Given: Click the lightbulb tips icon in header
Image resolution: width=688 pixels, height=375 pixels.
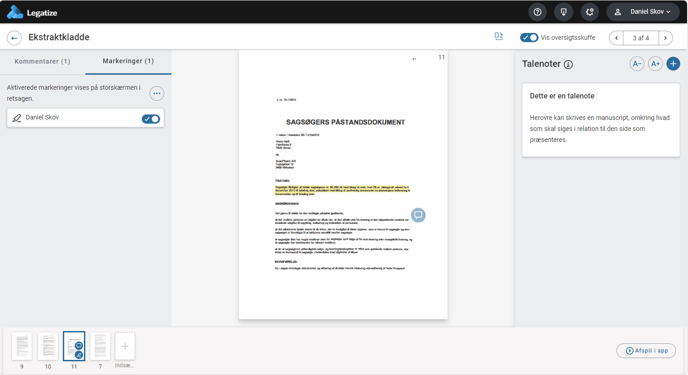Looking at the screenshot, I should pyautogui.click(x=563, y=12).
